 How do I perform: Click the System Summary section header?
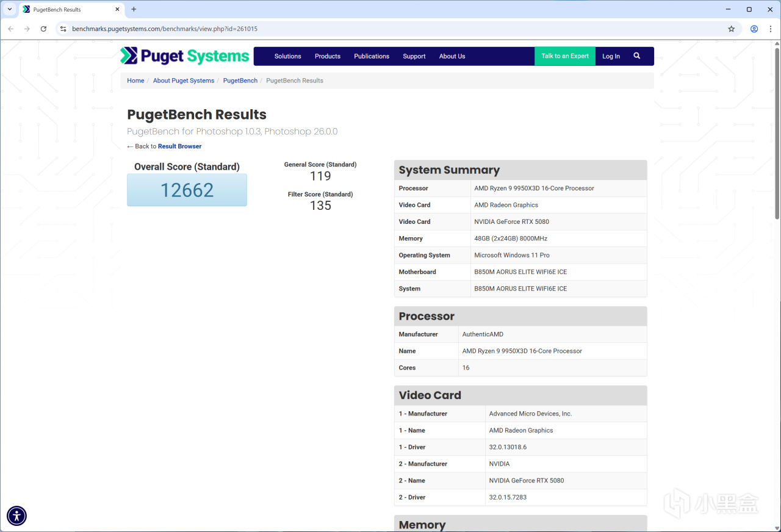[520, 170]
